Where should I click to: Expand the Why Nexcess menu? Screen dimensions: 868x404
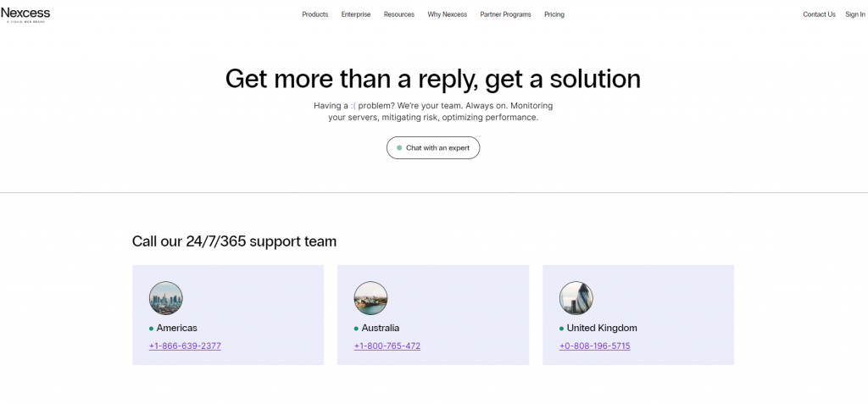[448, 14]
